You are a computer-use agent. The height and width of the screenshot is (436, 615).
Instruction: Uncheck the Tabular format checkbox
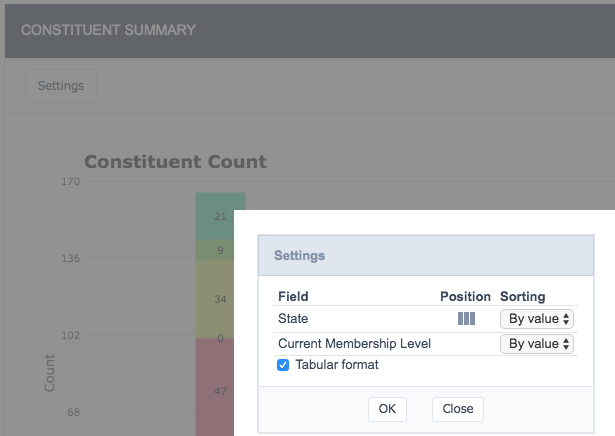283,365
